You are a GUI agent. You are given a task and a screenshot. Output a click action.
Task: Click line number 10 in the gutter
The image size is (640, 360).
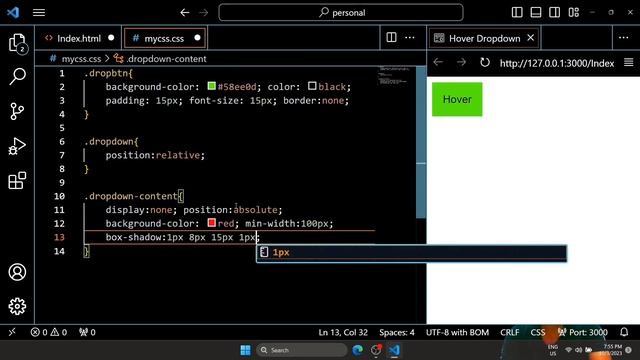(x=60, y=196)
